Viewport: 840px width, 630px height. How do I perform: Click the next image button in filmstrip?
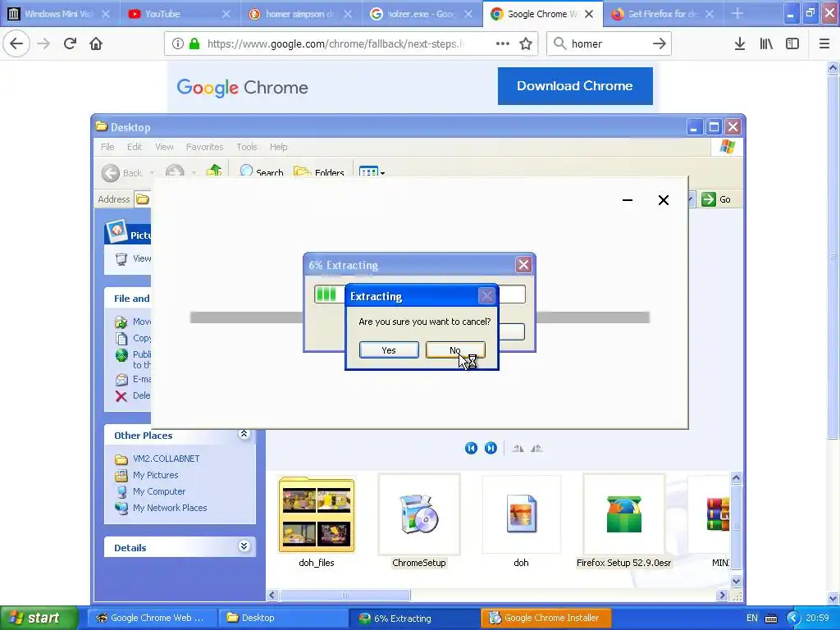coord(491,448)
